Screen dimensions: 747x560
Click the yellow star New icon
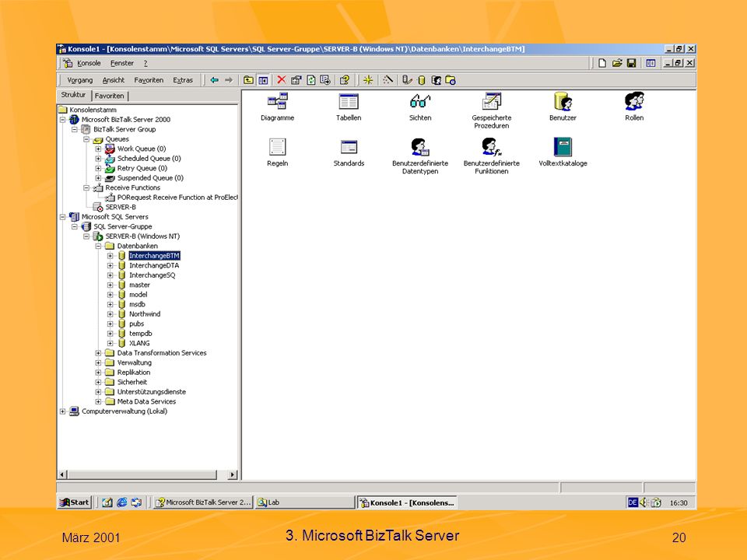point(368,80)
